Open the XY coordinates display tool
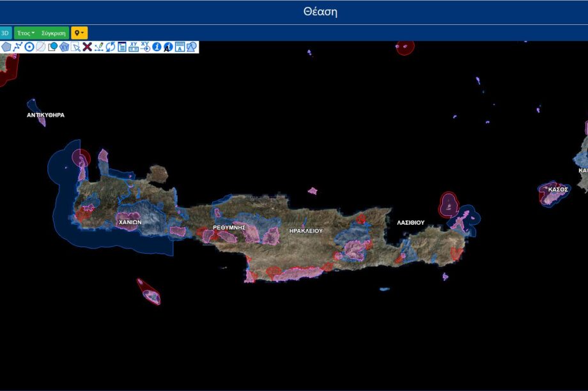The height and width of the screenshot is (391, 588). pyautogui.click(x=134, y=47)
